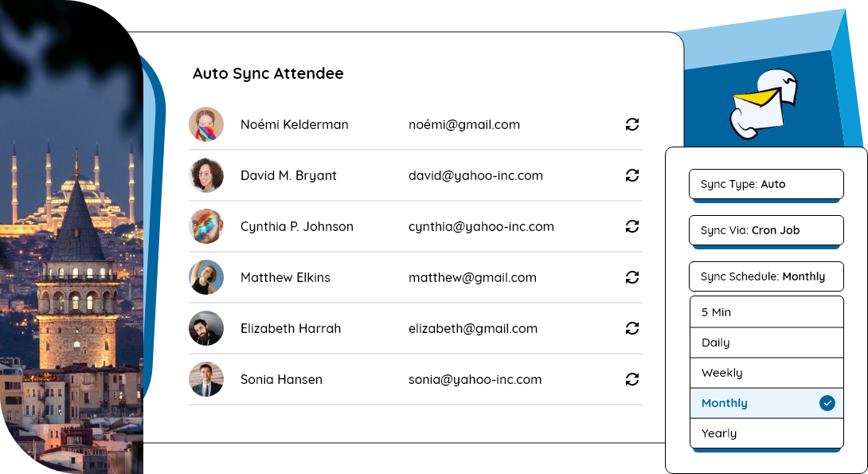Choose Daily from the schedule list
Viewport: 868px width, 474px height.
coord(765,343)
